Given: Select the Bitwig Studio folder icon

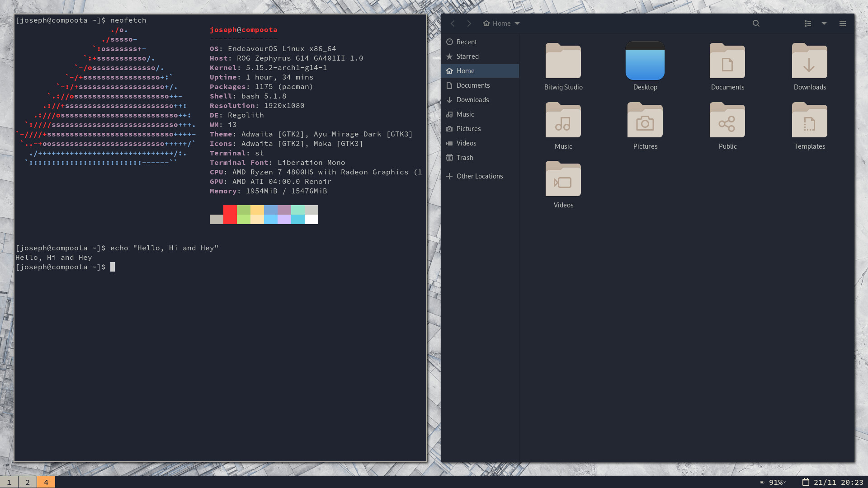Looking at the screenshot, I should click(x=563, y=61).
